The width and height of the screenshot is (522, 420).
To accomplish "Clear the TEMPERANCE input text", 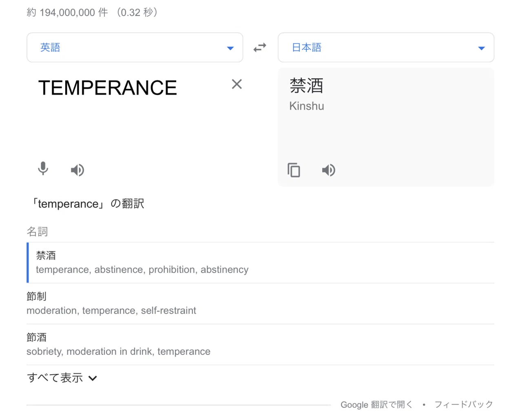I will click(x=237, y=84).
